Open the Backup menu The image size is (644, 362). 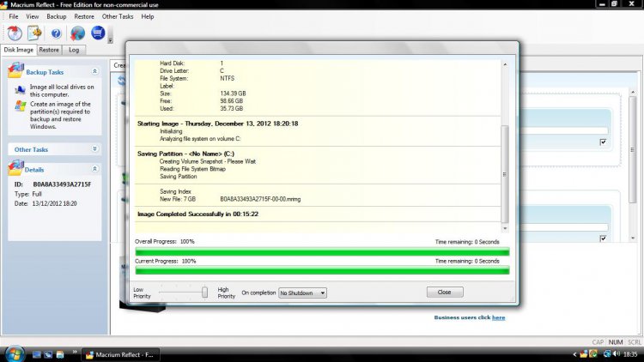pyautogui.click(x=57, y=16)
